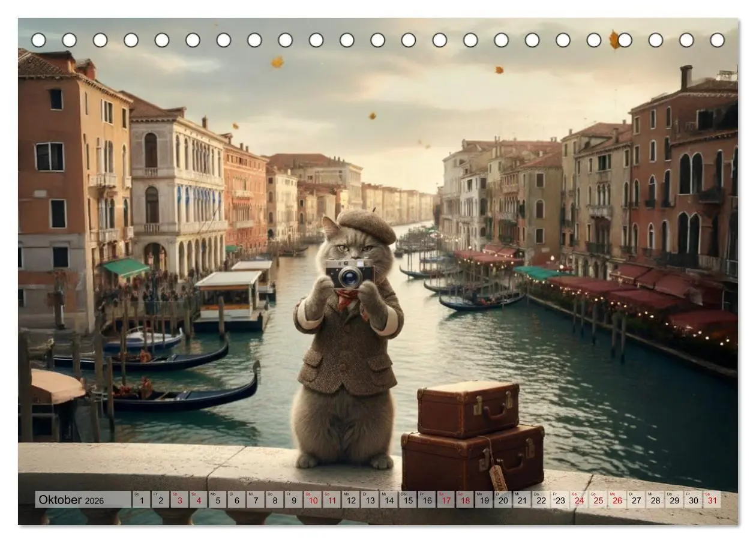Choose day 10 highlighted in red

click(x=313, y=500)
